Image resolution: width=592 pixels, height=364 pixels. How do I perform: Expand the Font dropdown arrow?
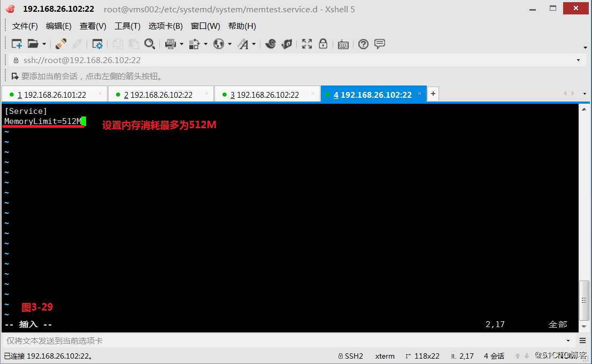(x=253, y=44)
